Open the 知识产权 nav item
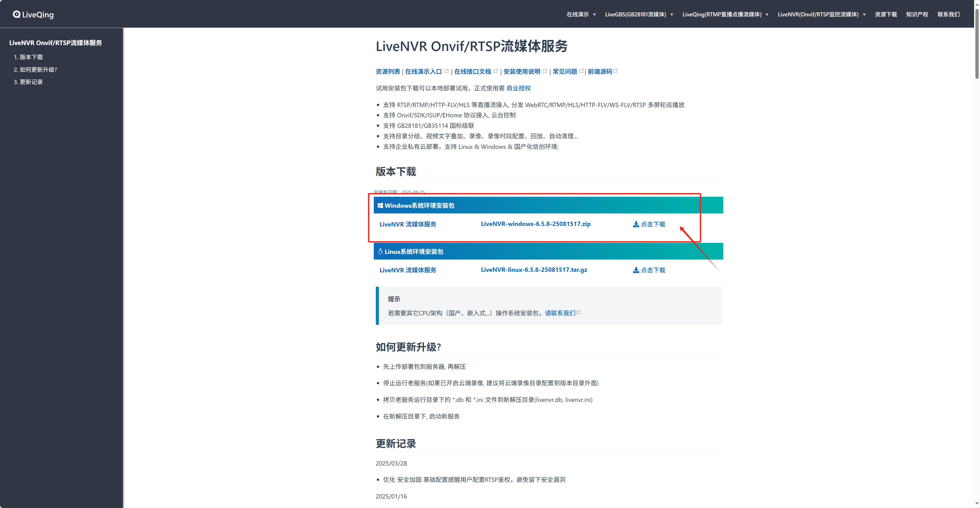The width and height of the screenshot is (980, 508). 917,14
